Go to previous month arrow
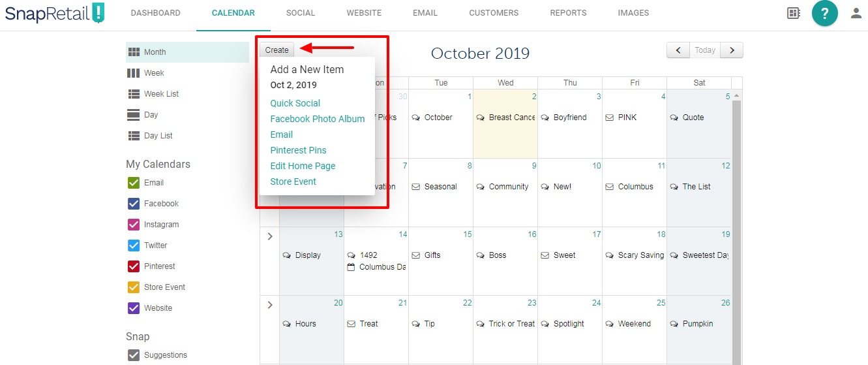The image size is (868, 365). [678, 50]
